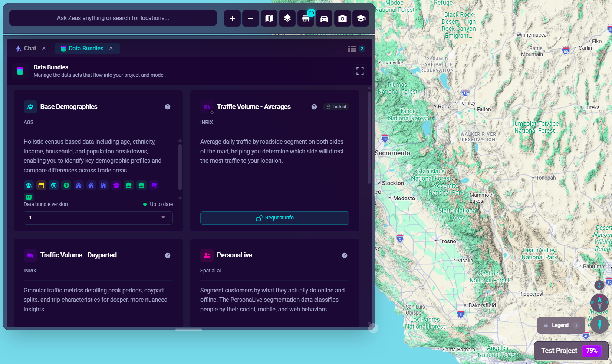Screen dimensions: 612x364
Task: Click the Base Demographics description scrollbar
Action: click(x=180, y=167)
